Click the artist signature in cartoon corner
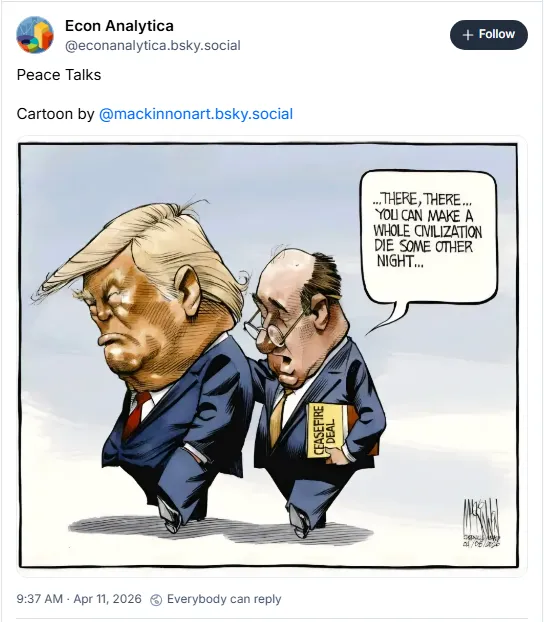This screenshot has width=544, height=622. (x=481, y=522)
